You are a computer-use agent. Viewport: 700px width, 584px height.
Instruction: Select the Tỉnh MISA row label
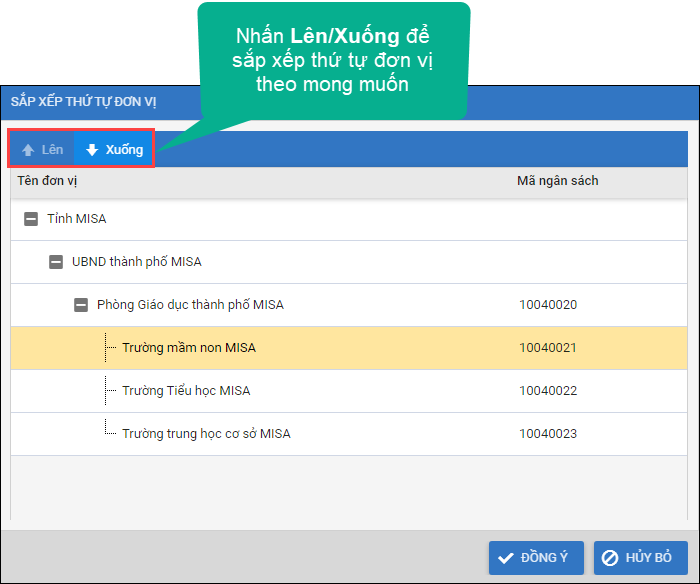tap(76, 219)
